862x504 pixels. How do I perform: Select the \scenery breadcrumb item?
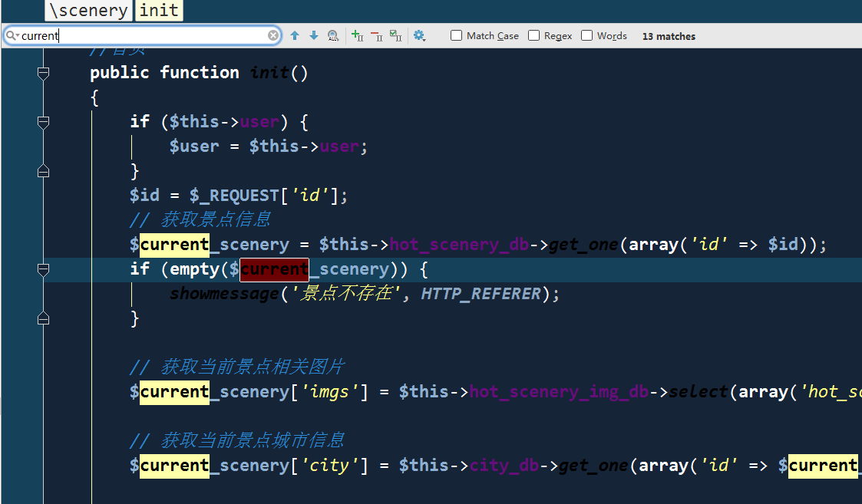click(88, 11)
